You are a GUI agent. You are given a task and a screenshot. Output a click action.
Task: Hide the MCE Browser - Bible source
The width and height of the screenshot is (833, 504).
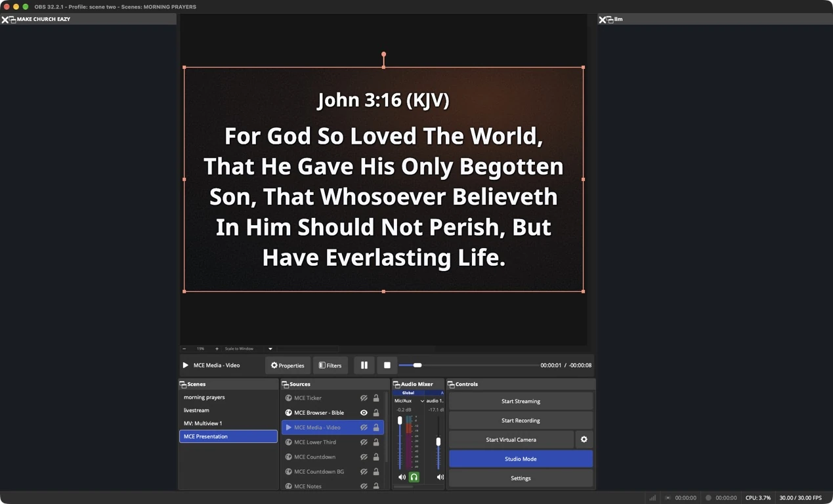coord(364,413)
